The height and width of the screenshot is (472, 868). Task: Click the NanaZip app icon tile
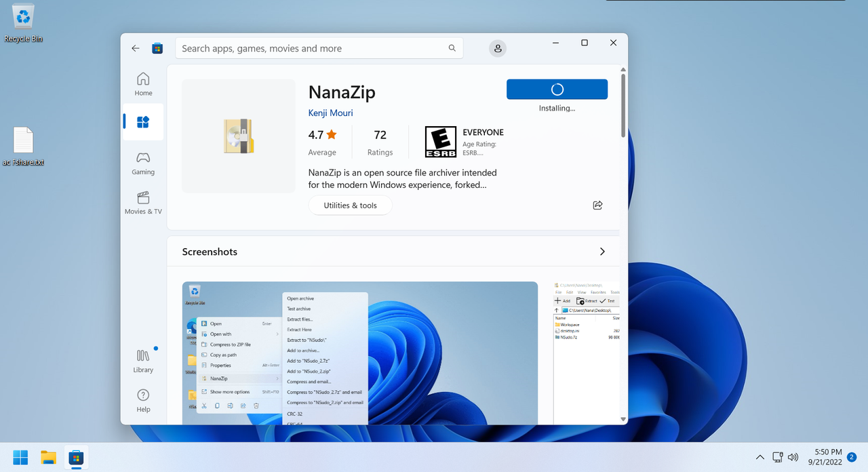tap(239, 136)
